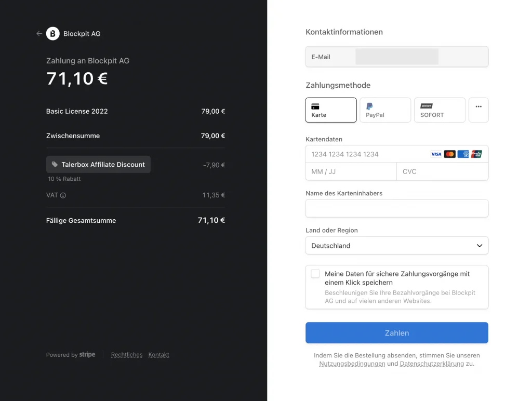Click the UnionPay card logo
This screenshot has width=532, height=401.
[476, 154]
